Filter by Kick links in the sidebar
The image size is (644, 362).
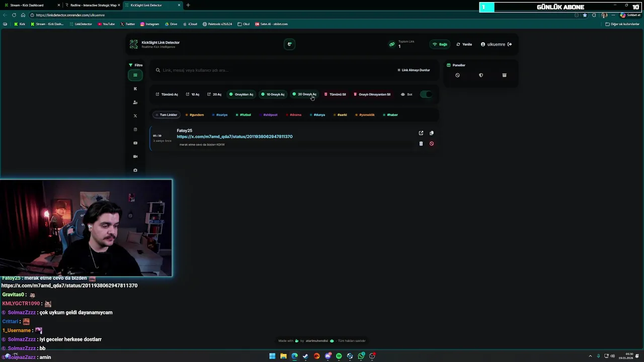click(x=135, y=88)
